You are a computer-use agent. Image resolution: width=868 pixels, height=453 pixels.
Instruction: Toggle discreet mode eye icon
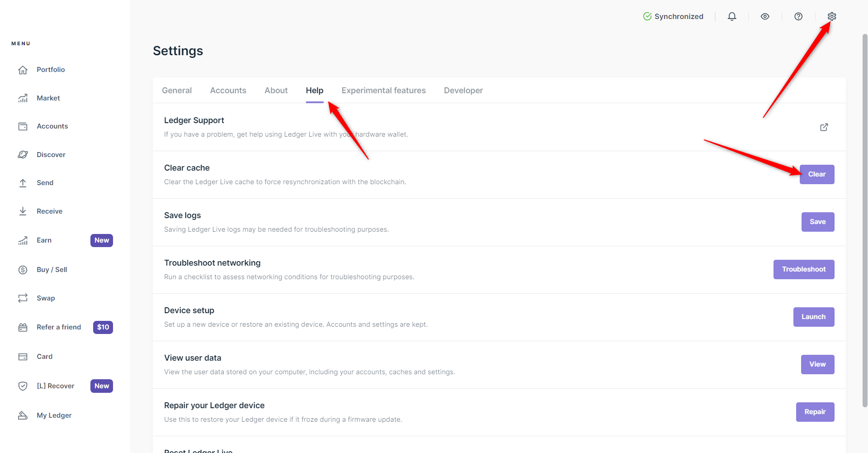point(764,16)
